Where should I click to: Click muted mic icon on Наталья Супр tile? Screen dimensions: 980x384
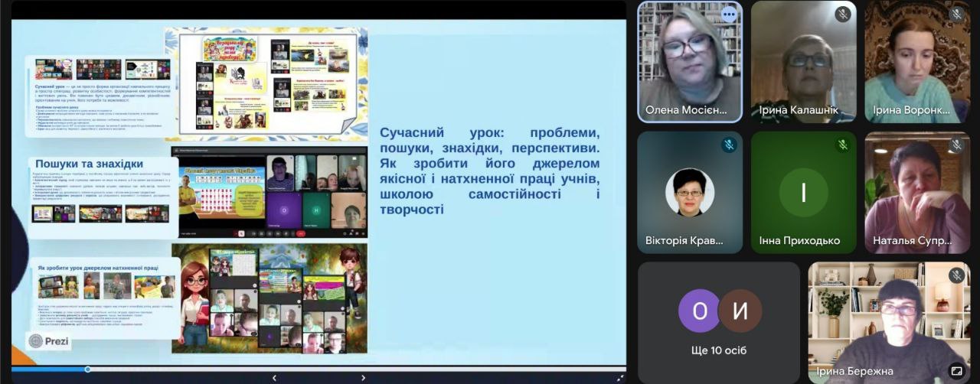956,145
